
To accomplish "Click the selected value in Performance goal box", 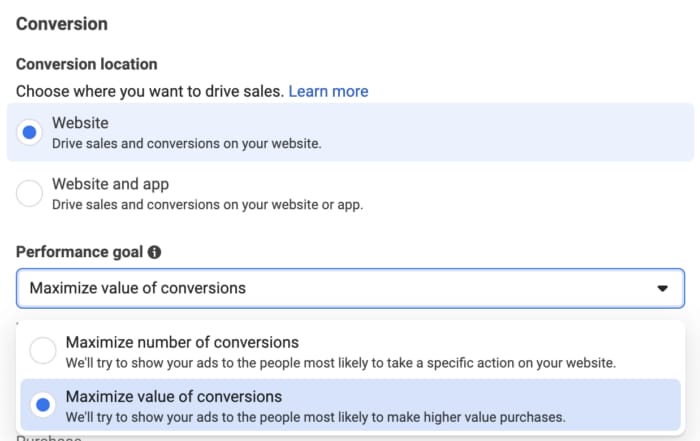I will [137, 288].
